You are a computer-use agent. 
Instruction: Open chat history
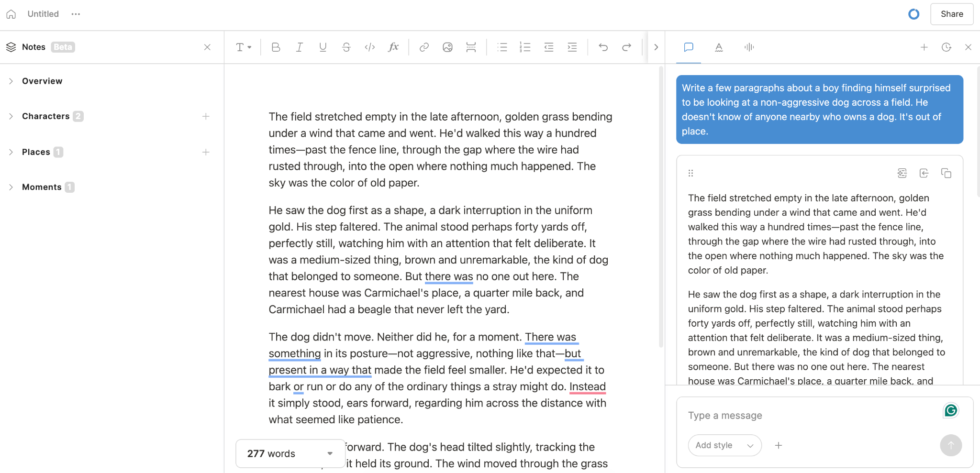[946, 47]
